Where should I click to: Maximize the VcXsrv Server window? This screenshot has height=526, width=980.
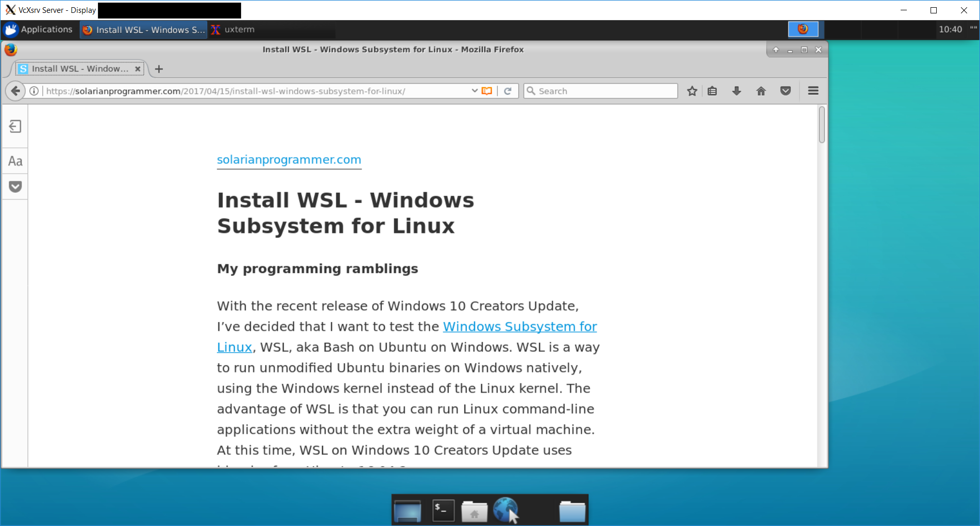(x=933, y=10)
